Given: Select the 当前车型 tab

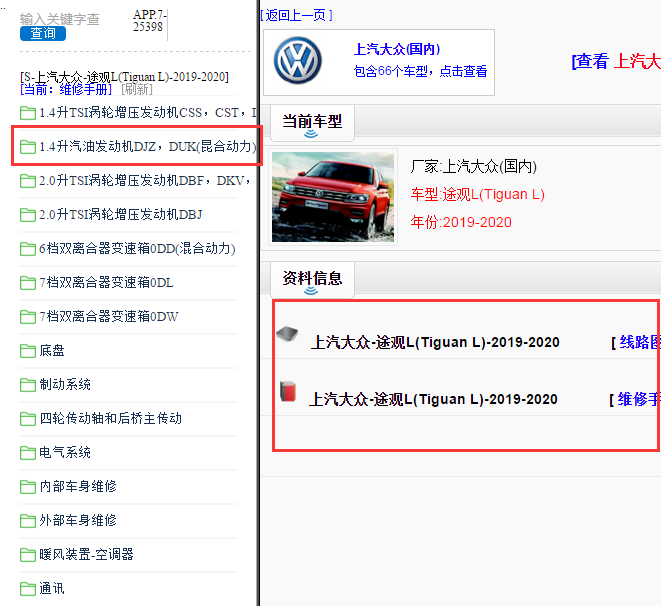Looking at the screenshot, I should pos(312,123).
